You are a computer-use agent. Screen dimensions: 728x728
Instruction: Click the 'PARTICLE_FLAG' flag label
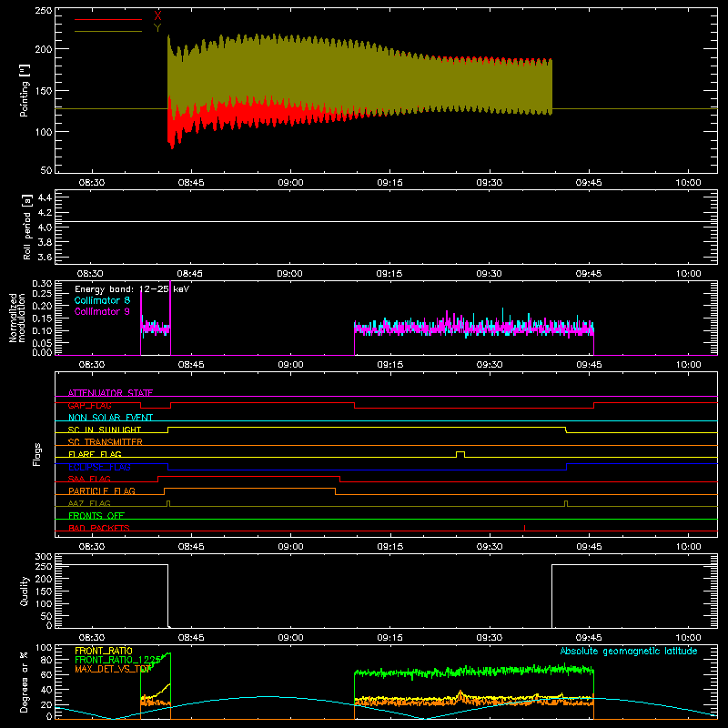pos(102,490)
